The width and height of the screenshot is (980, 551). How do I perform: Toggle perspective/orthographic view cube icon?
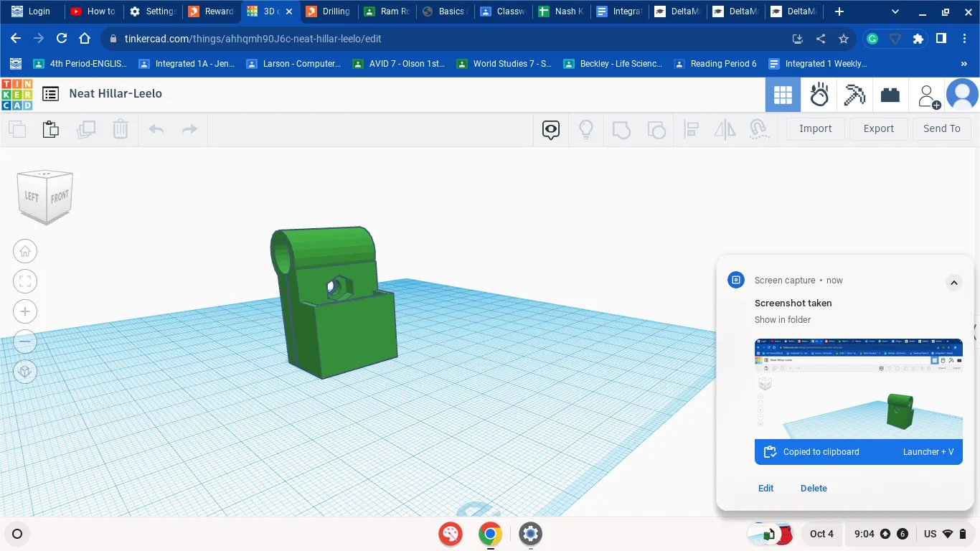coord(25,371)
